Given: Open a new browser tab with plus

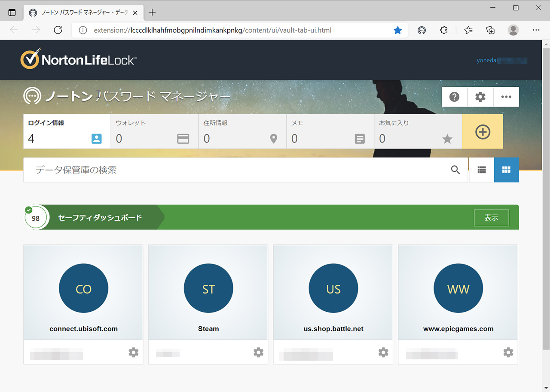Looking at the screenshot, I should click(152, 12).
